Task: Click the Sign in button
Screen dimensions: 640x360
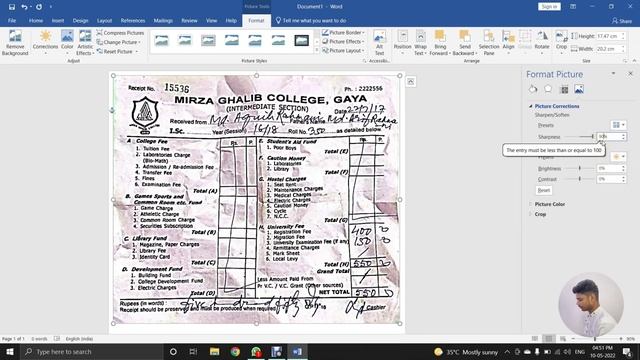Action: pyautogui.click(x=549, y=7)
